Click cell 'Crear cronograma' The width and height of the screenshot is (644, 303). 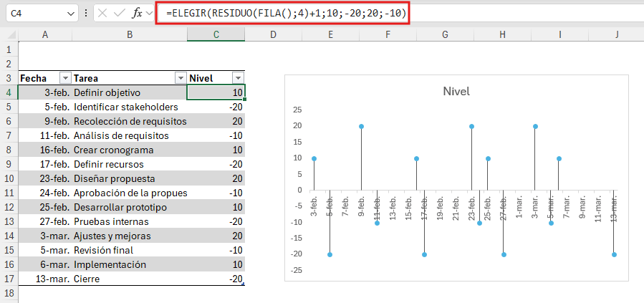pos(130,150)
